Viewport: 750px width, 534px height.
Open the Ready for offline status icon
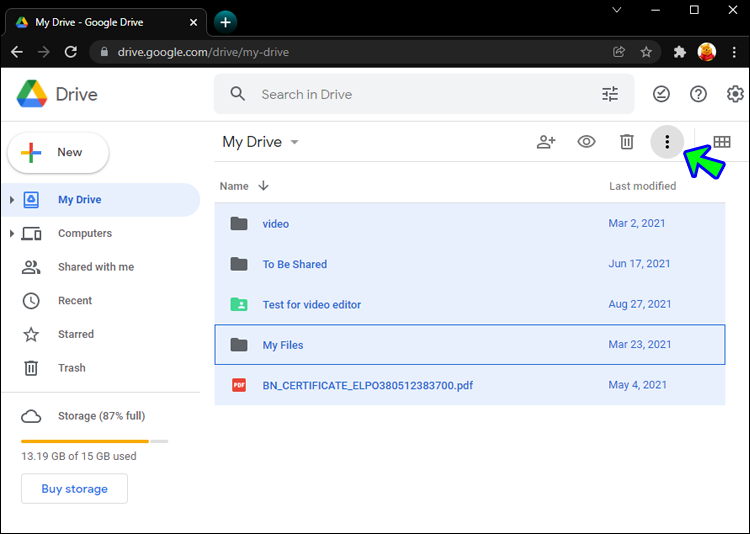pyautogui.click(x=661, y=94)
